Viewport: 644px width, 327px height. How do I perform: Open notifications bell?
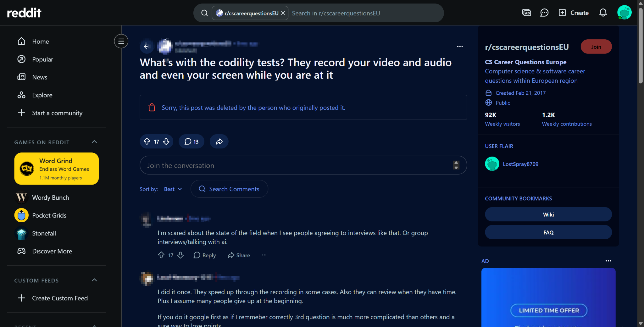(603, 13)
